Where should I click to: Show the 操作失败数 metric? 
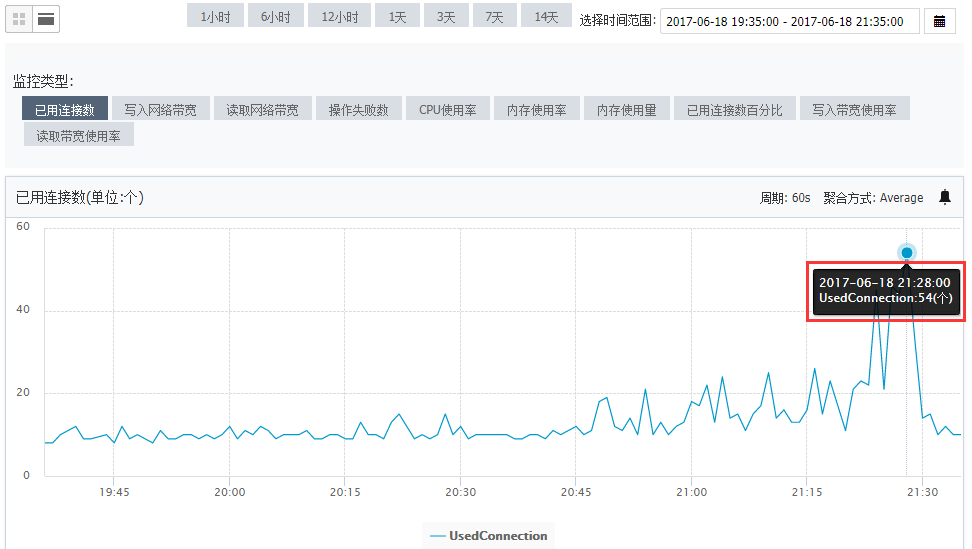coord(358,108)
